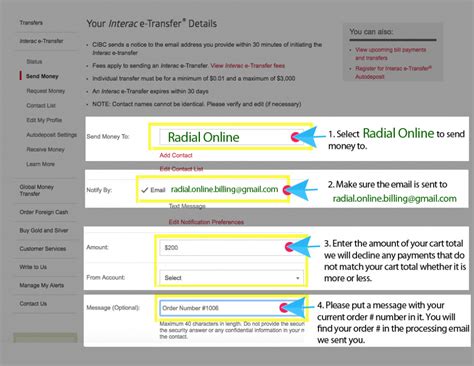Open Customer Services
Image resolution: width=474 pixels, height=366 pixels.
click(x=43, y=249)
